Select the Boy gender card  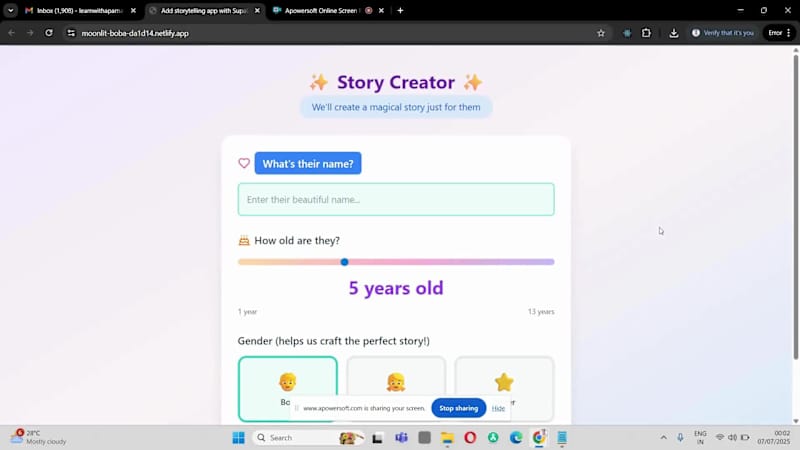coord(287,389)
